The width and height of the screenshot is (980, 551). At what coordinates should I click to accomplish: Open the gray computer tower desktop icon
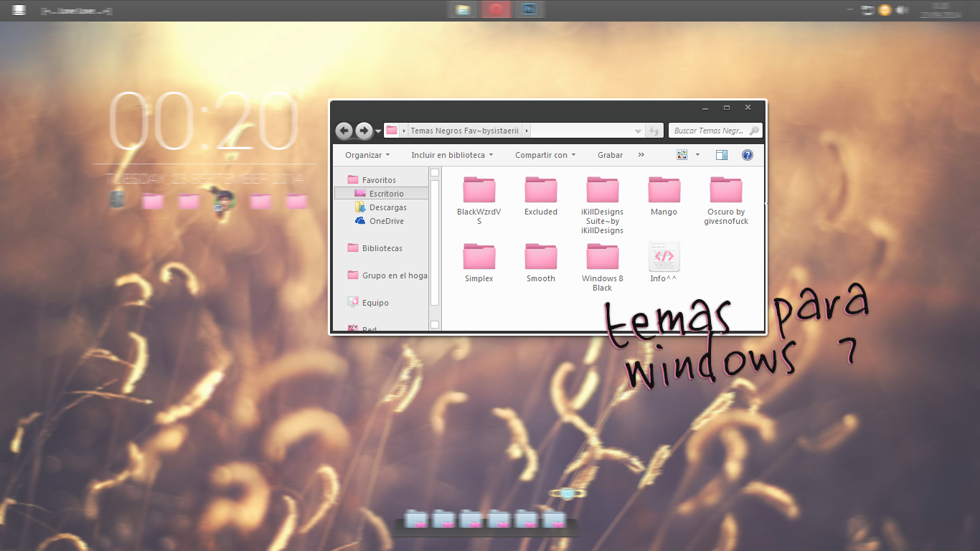tap(117, 200)
